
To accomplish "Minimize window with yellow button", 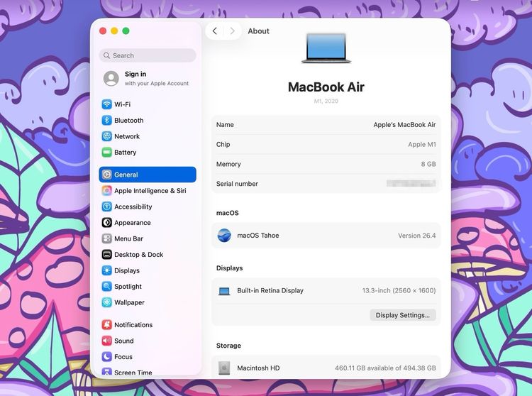I will 114,31.
